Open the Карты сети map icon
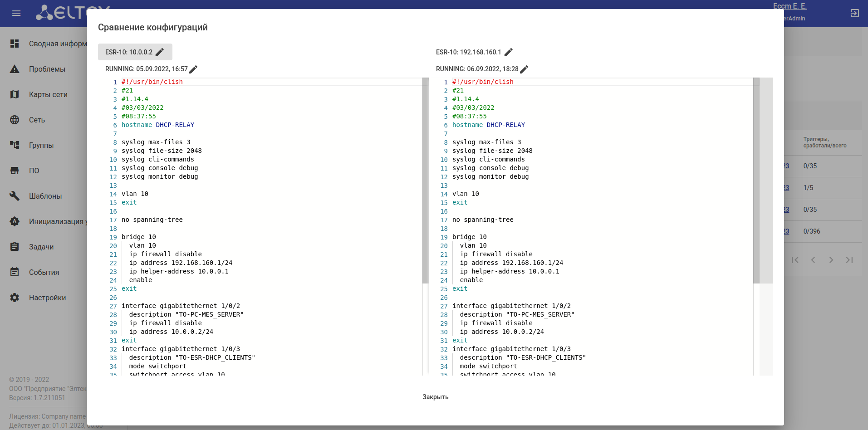The height and width of the screenshot is (430, 868). tap(15, 94)
